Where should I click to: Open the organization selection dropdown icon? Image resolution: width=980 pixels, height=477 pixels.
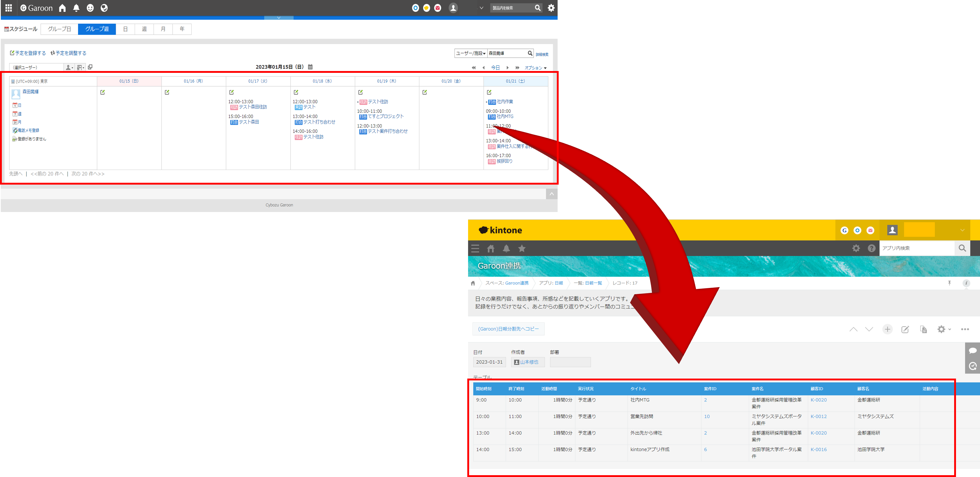(x=80, y=67)
